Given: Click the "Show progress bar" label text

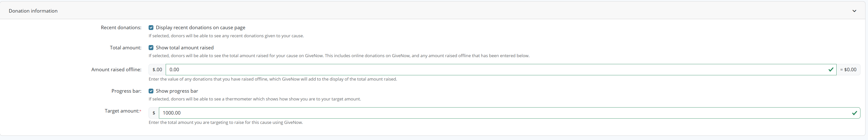Looking at the screenshot, I should [177, 91].
